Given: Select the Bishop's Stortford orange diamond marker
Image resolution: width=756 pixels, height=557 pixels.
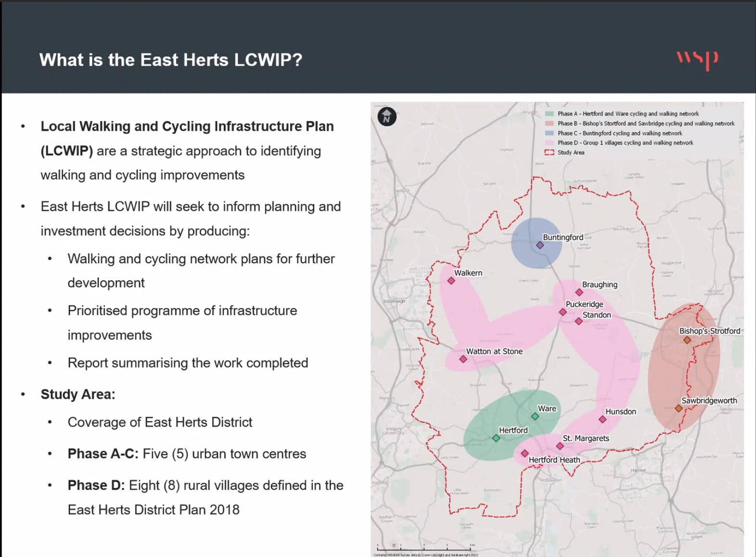Looking at the screenshot, I should (x=687, y=340).
